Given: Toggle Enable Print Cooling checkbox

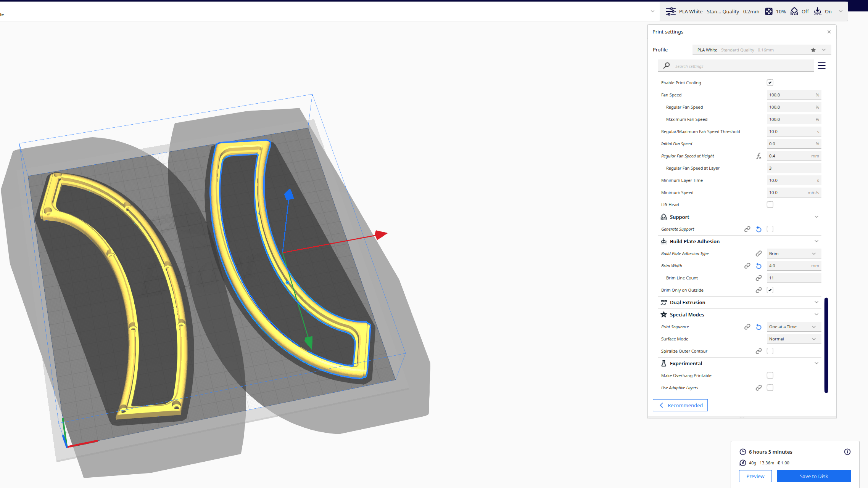Looking at the screenshot, I should 770,82.
